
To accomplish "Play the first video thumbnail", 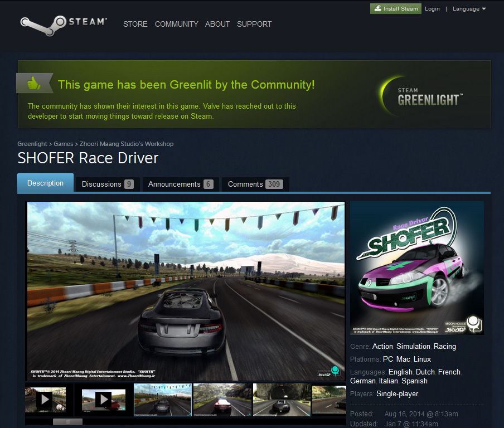I will click(x=45, y=400).
